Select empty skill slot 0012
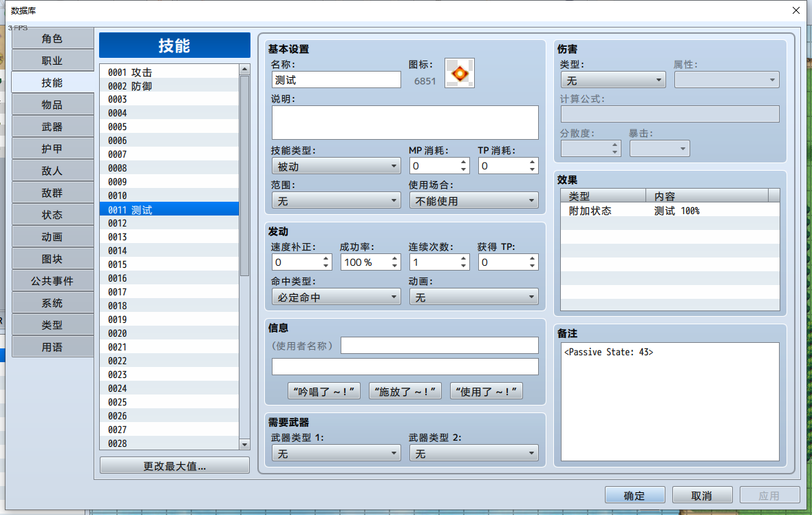 click(x=169, y=223)
